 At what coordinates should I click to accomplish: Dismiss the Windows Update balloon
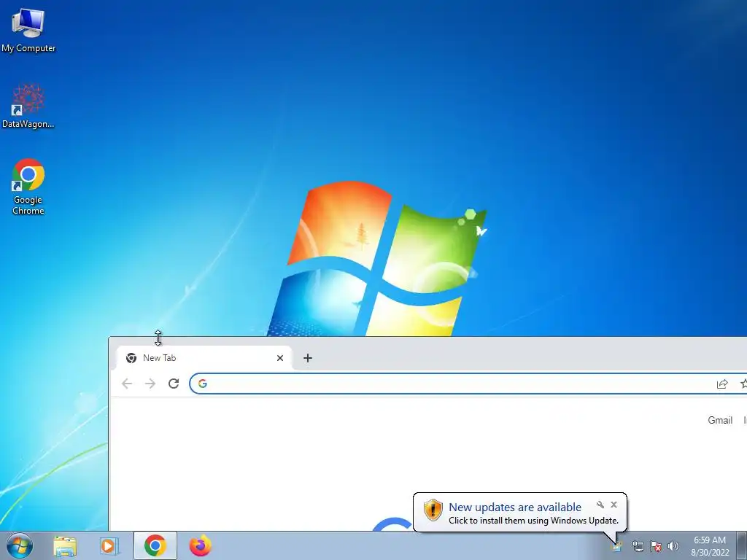coord(614,505)
